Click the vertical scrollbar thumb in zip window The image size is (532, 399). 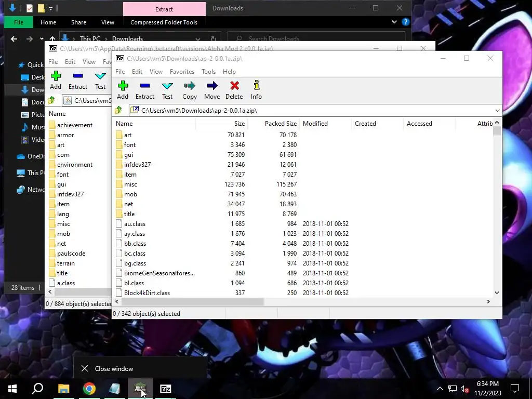coord(497,130)
